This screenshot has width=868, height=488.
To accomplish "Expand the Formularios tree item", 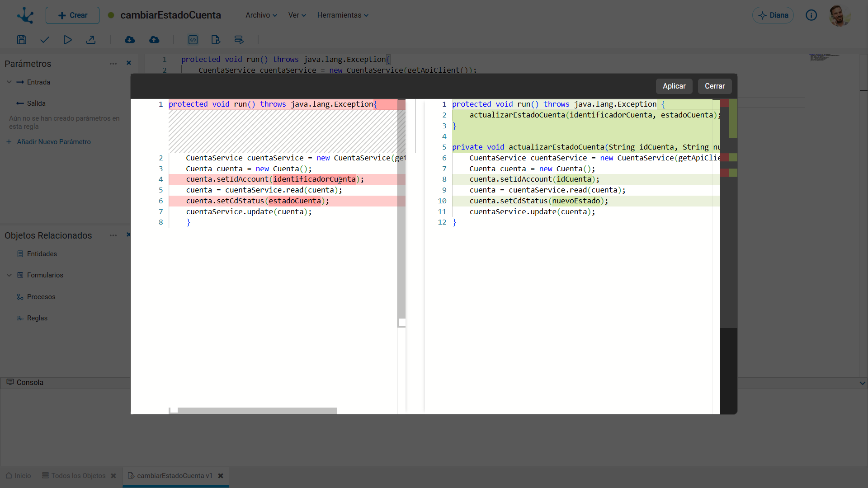I will click(x=9, y=275).
